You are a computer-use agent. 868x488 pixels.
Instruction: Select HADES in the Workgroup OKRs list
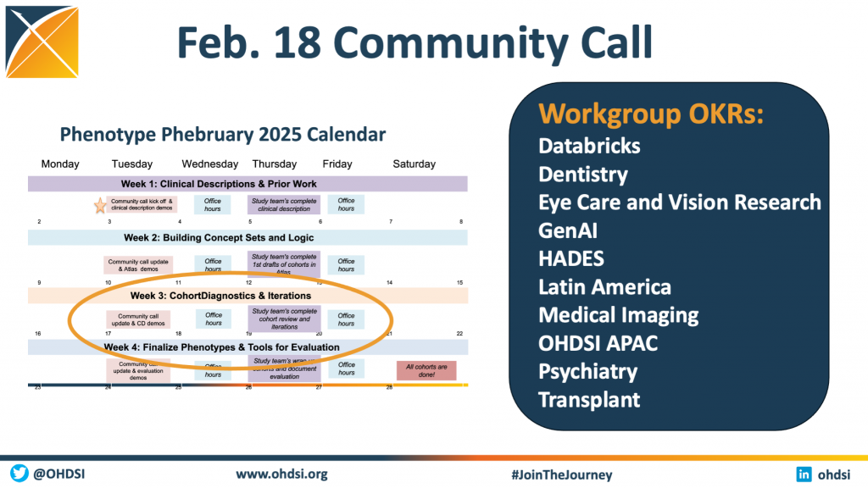coord(571,258)
